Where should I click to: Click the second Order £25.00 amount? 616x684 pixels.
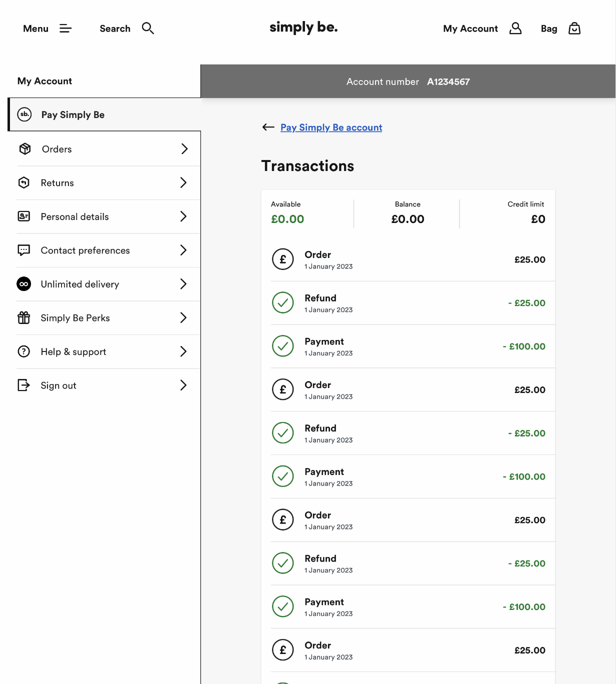coord(530,390)
